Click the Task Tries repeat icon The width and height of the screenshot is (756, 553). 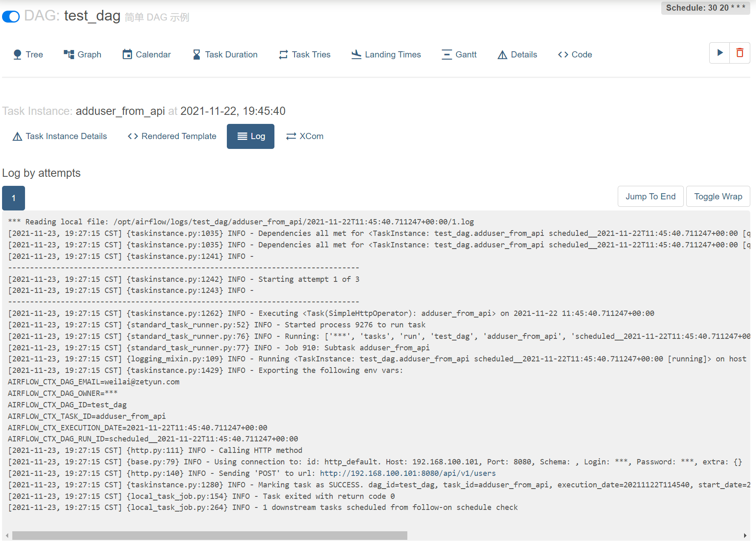pos(283,55)
